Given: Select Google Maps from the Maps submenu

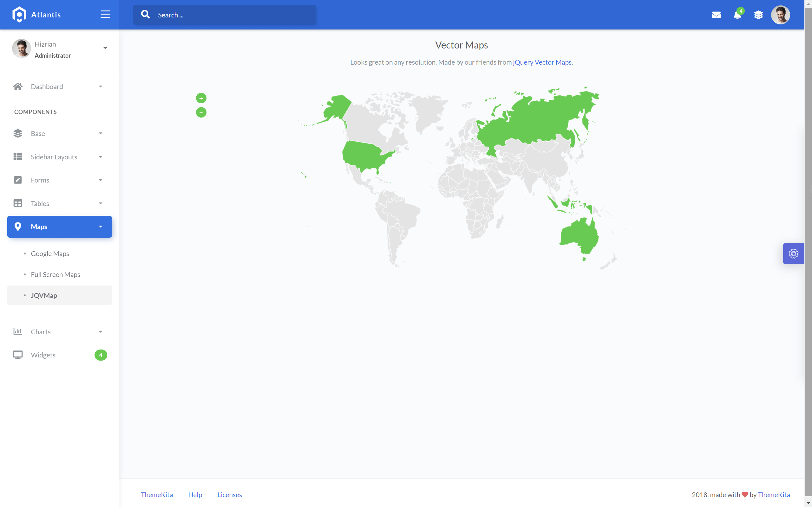Looking at the screenshot, I should (x=50, y=253).
